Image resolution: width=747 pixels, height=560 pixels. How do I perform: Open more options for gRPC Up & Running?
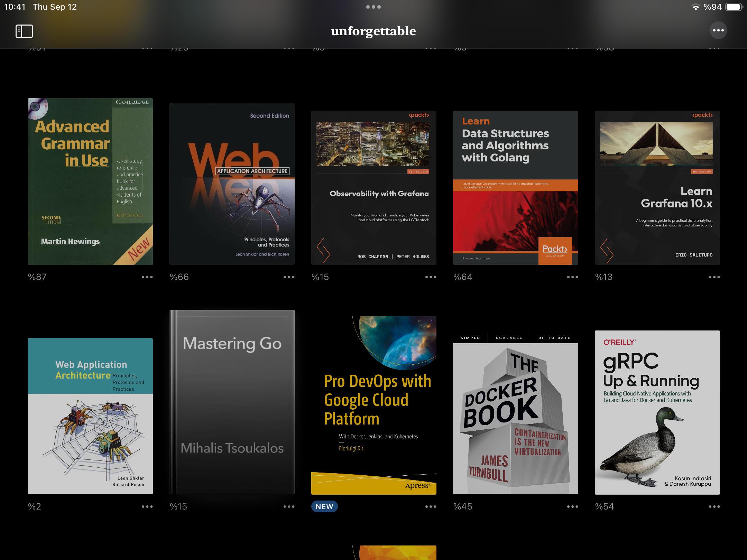[714, 506]
